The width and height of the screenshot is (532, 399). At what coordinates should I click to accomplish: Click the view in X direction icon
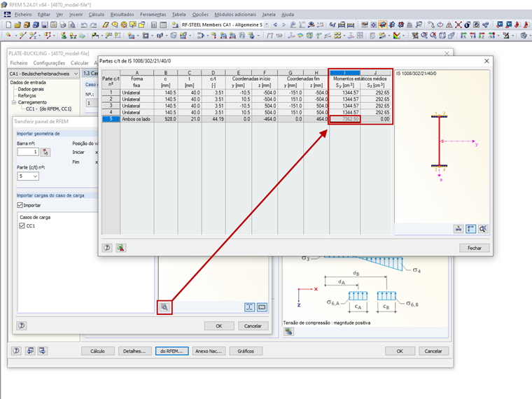point(463,35)
